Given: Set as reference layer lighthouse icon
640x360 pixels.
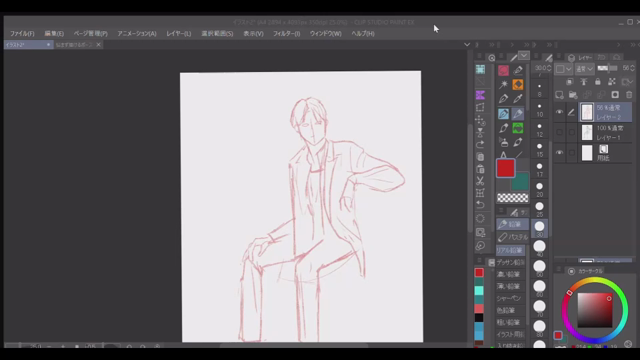Looking at the screenshot, I should pos(584,82).
